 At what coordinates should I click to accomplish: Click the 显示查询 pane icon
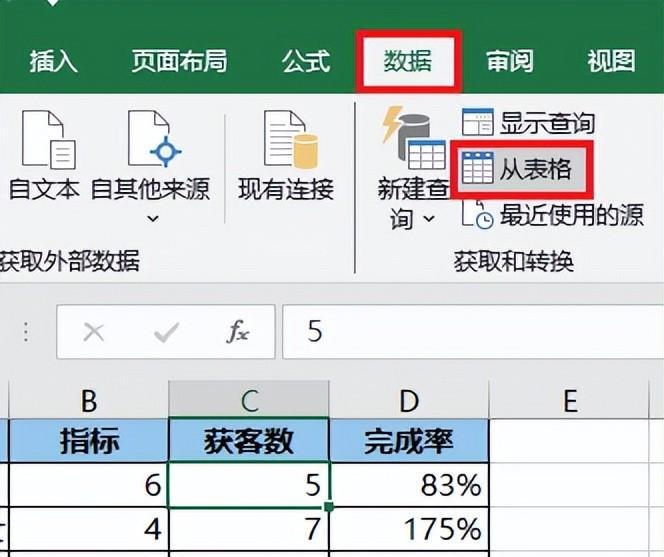[478, 122]
